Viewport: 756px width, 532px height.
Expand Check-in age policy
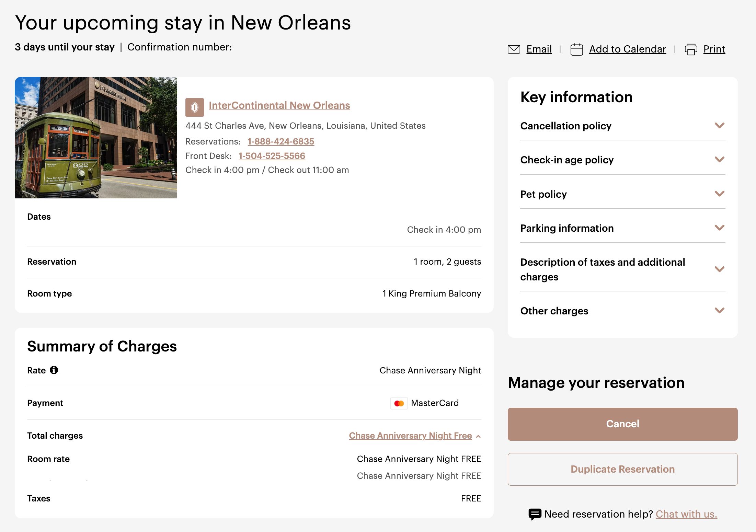click(x=719, y=160)
